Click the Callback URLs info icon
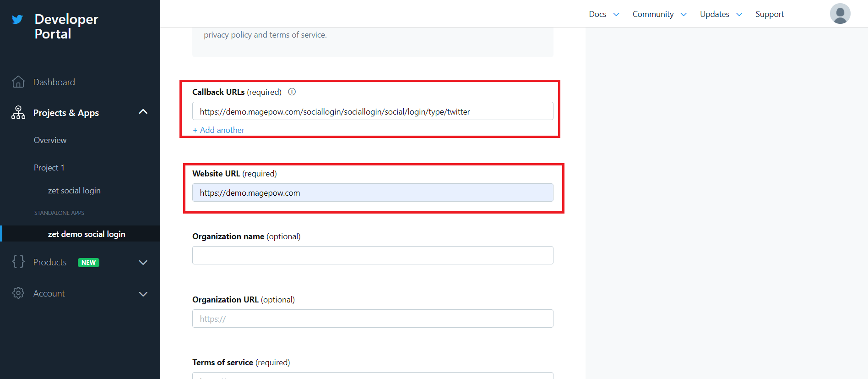The width and height of the screenshot is (868, 379). (292, 92)
